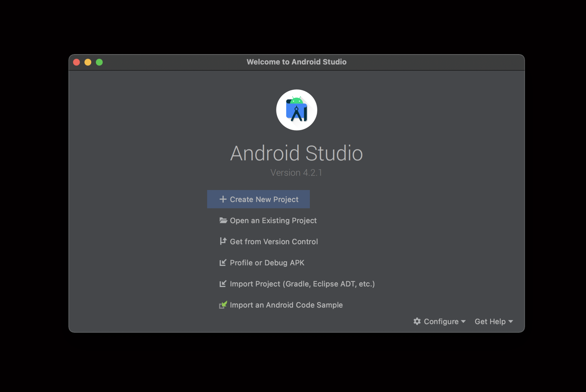Open Import Project (Gradle, Eclipse ADT, etc.)
The image size is (586, 392).
302,284
